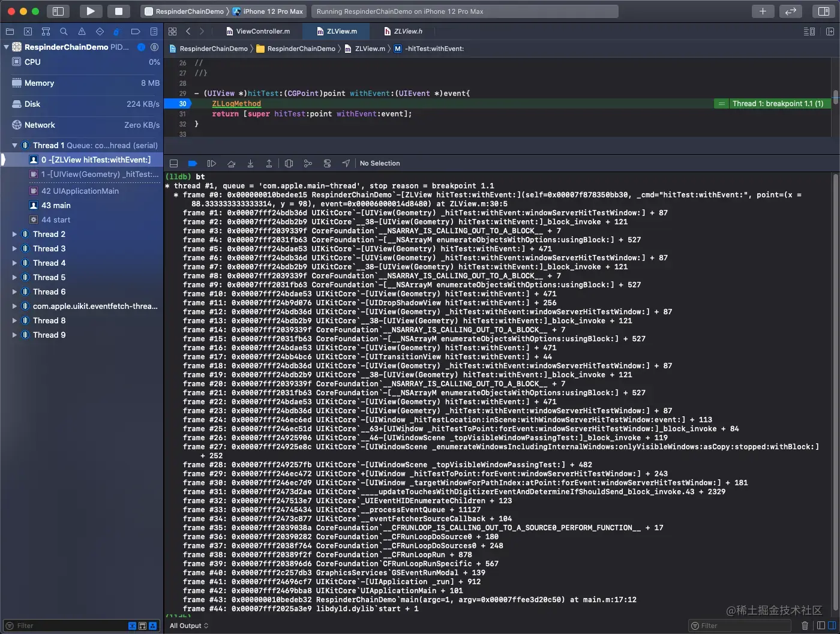Hide the debug area toggle icon
The height and width of the screenshot is (634, 840).
click(x=173, y=163)
